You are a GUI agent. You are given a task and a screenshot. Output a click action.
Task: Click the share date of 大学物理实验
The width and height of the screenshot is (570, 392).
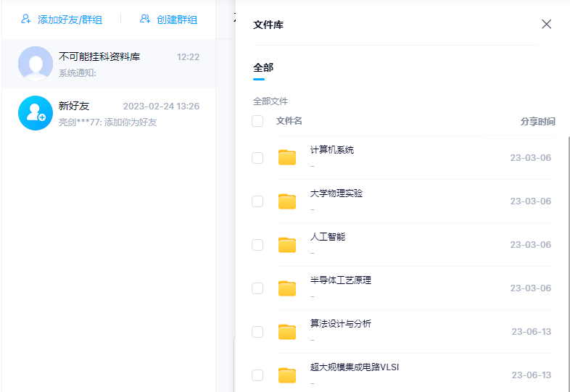point(530,201)
